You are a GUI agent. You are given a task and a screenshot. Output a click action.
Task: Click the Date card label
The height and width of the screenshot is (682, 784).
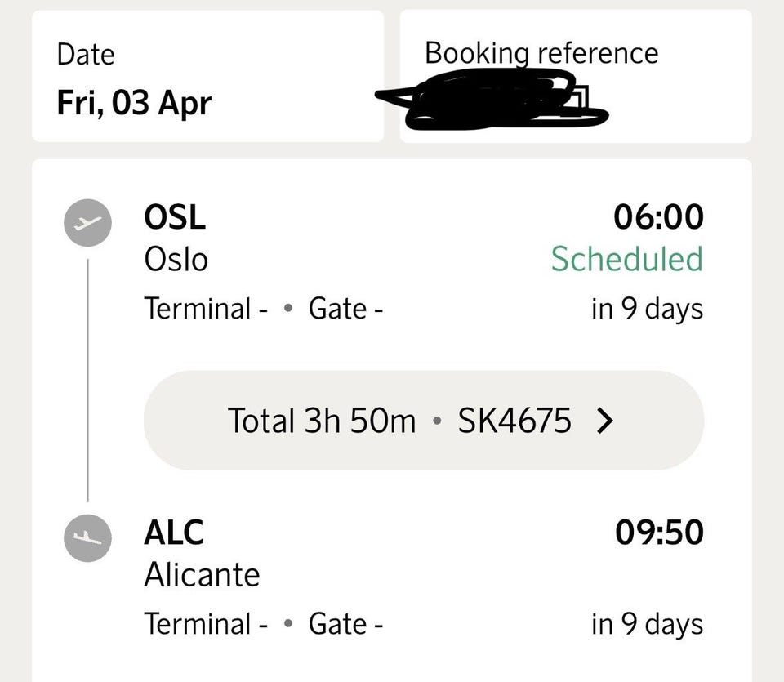(85, 54)
